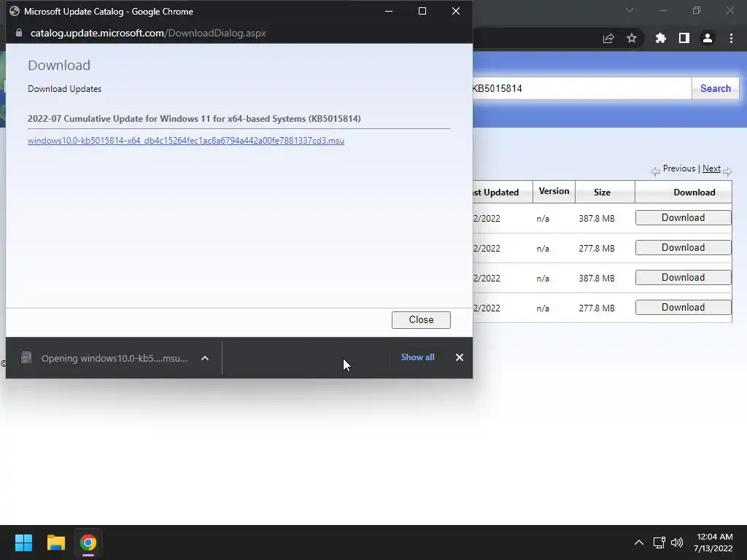This screenshot has height=560, width=747.
Task: Click the popup window address URL
Action: click(x=148, y=33)
